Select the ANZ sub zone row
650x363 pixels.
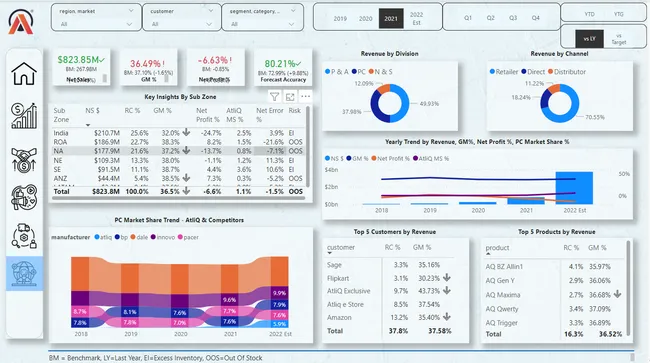coord(178,178)
